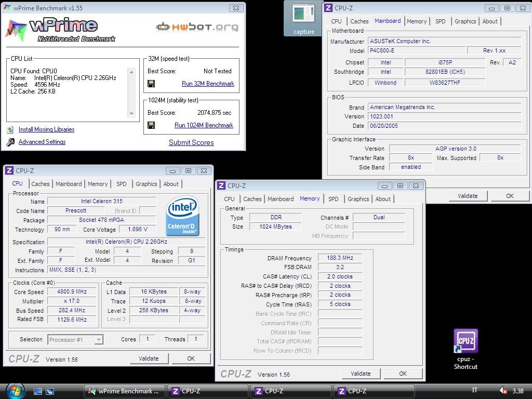
Task: Click the Code Name field Prescott
Action: coord(76,211)
